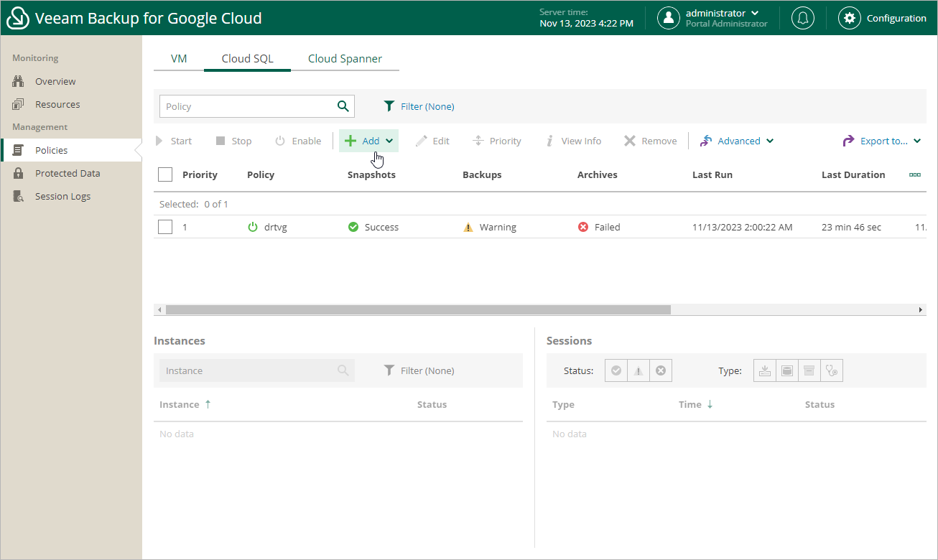
Task: Click the column chooser icon in table header
Action: pos(914,174)
